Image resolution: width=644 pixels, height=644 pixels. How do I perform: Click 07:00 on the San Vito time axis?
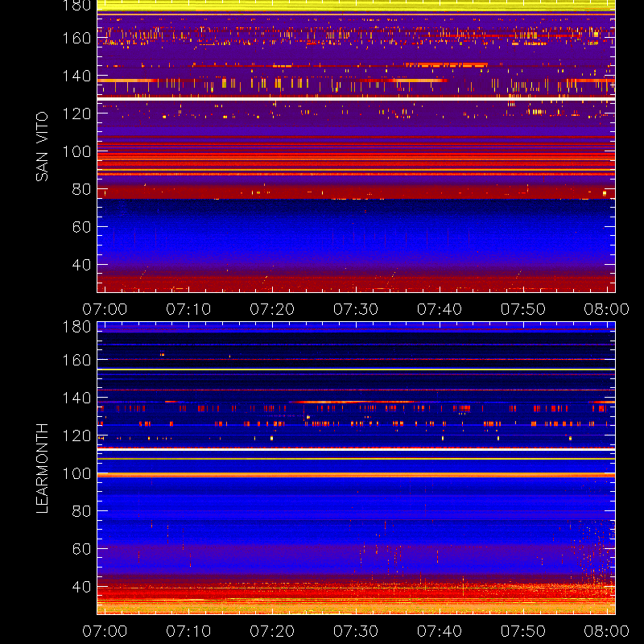[105, 309]
